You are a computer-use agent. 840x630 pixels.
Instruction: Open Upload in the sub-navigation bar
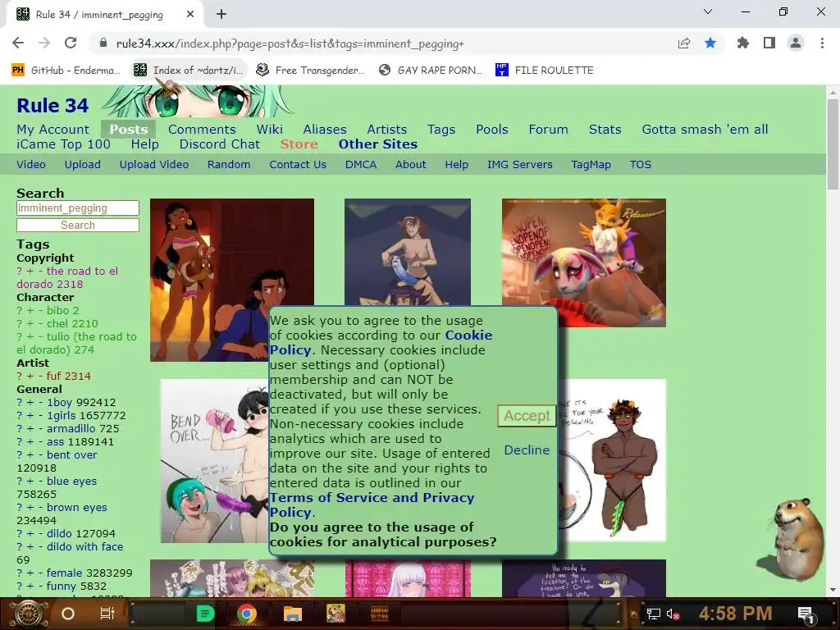point(83,164)
